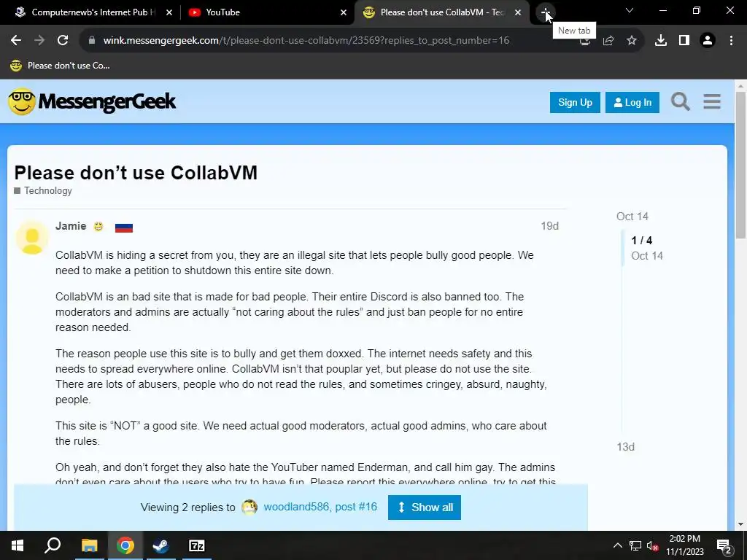Open 7-Zip from the taskbar

point(197,545)
